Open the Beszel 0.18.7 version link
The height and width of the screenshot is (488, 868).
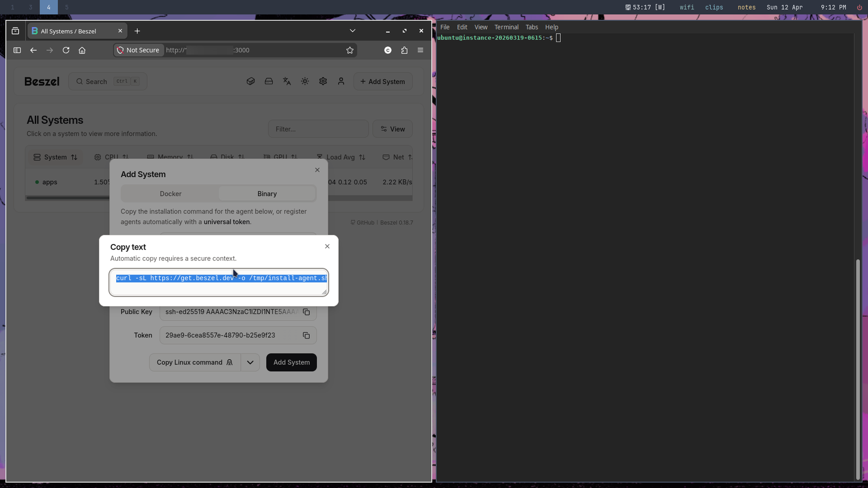point(397,222)
